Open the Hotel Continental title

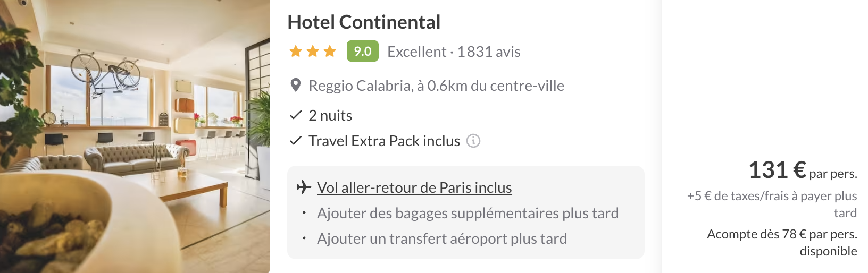click(364, 22)
